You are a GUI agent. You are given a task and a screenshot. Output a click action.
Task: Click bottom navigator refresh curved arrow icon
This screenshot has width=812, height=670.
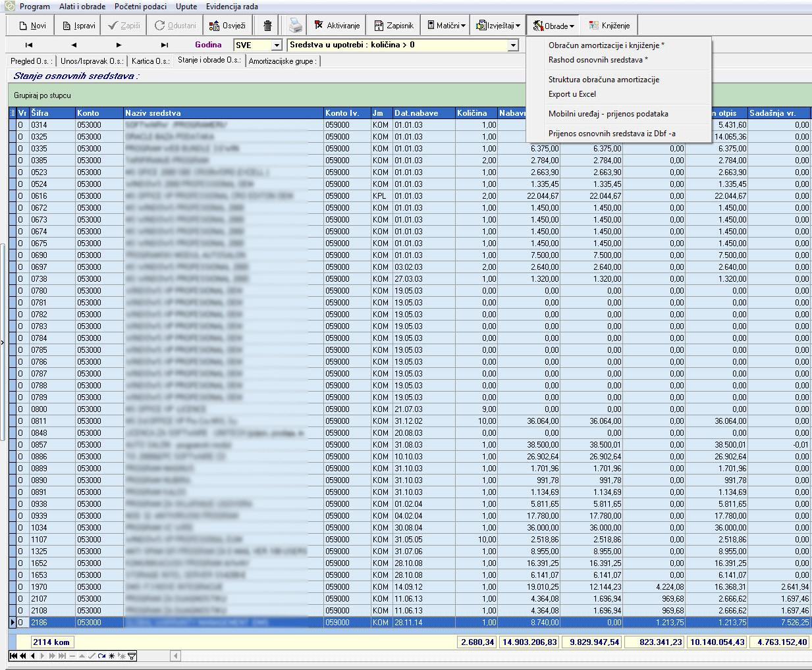coord(101,656)
